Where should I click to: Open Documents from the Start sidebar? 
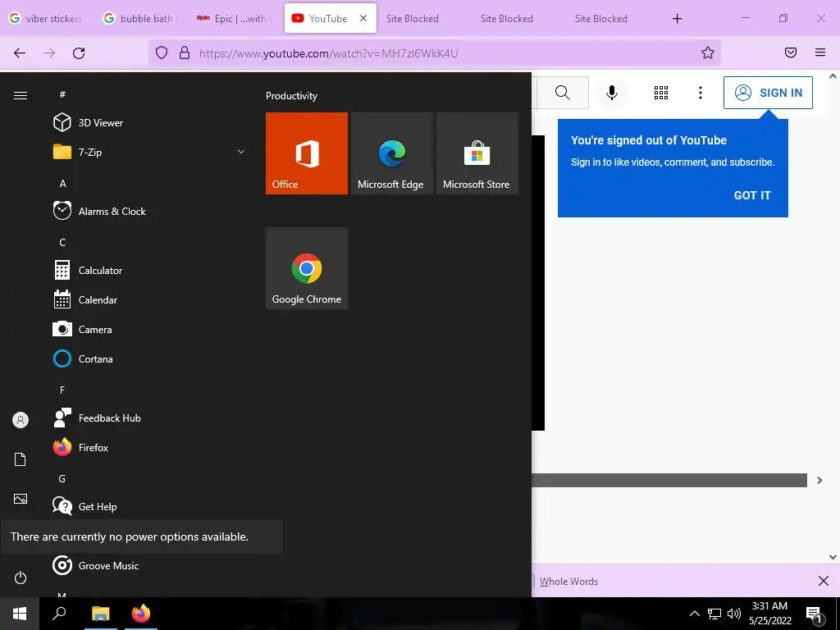pos(21,459)
